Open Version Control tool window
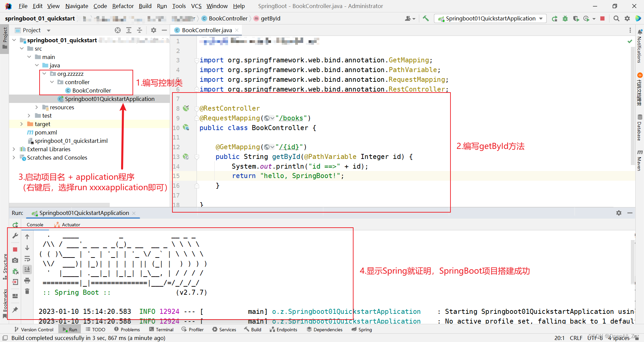The height and width of the screenshot is (342, 644). [x=34, y=330]
